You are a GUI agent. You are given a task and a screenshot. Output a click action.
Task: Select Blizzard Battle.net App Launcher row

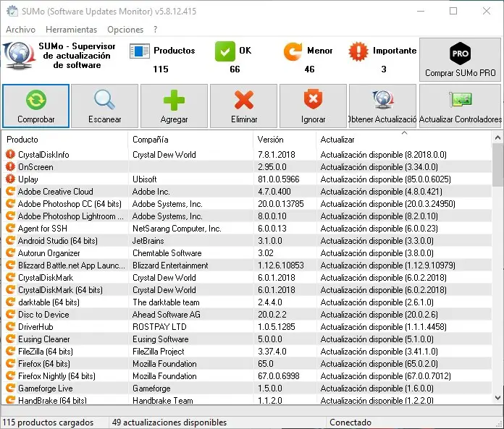pos(248,266)
